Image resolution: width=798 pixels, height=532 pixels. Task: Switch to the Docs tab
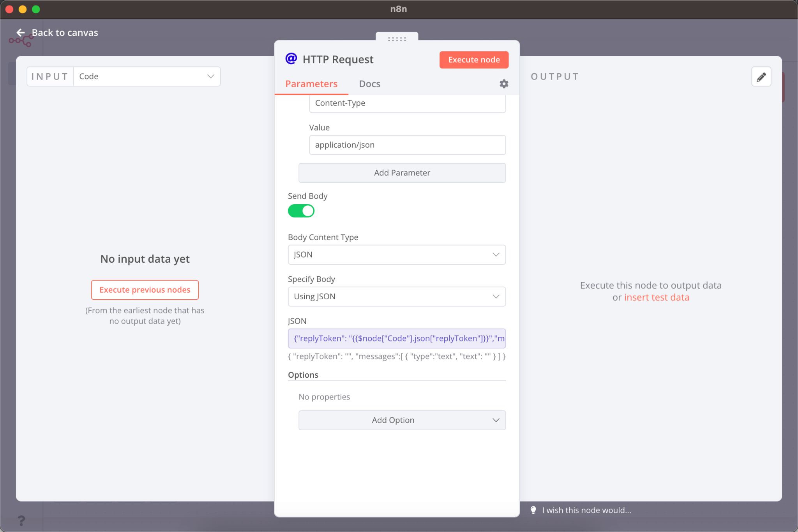(x=369, y=83)
